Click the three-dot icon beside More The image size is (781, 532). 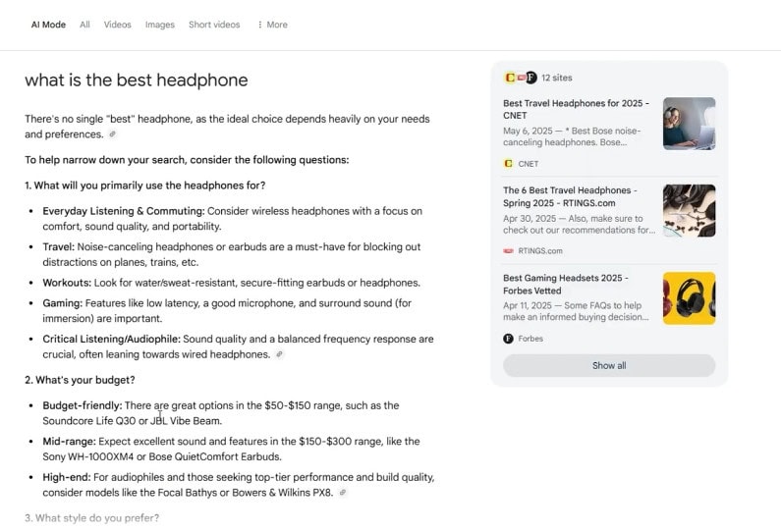[259, 26]
